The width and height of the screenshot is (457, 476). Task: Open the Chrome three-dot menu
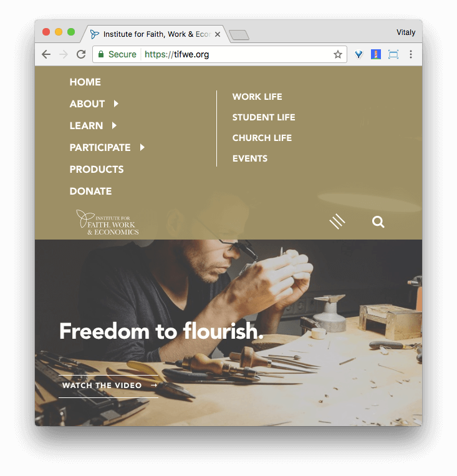pyautogui.click(x=411, y=54)
